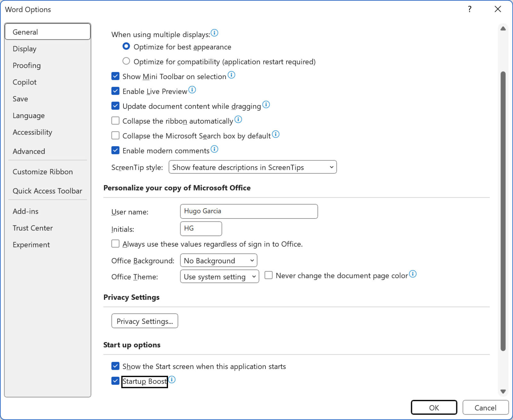Image resolution: width=513 pixels, height=420 pixels.
Task: Uncheck Show the Start screen option
Action: click(x=115, y=366)
